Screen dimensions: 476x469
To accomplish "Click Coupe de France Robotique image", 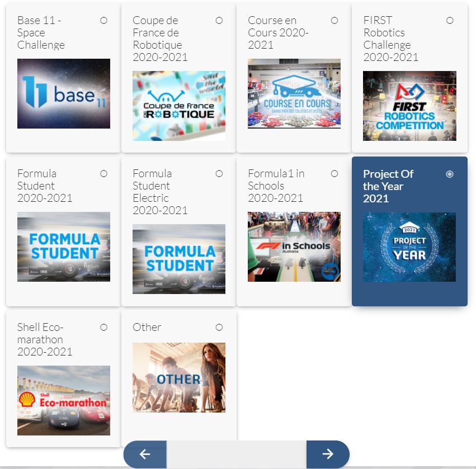I will [x=179, y=106].
